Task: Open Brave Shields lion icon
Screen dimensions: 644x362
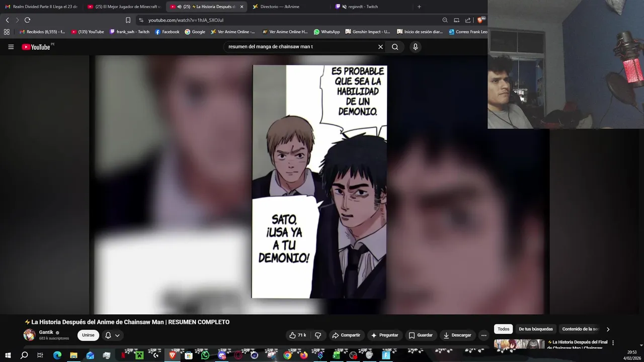Action: pyautogui.click(x=481, y=20)
